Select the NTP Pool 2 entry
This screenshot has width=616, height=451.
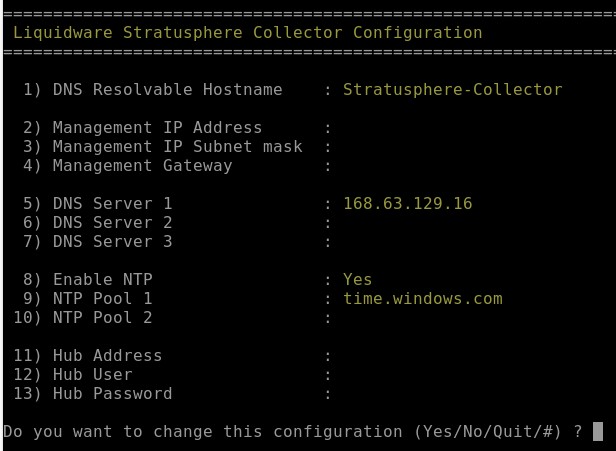tap(83, 318)
